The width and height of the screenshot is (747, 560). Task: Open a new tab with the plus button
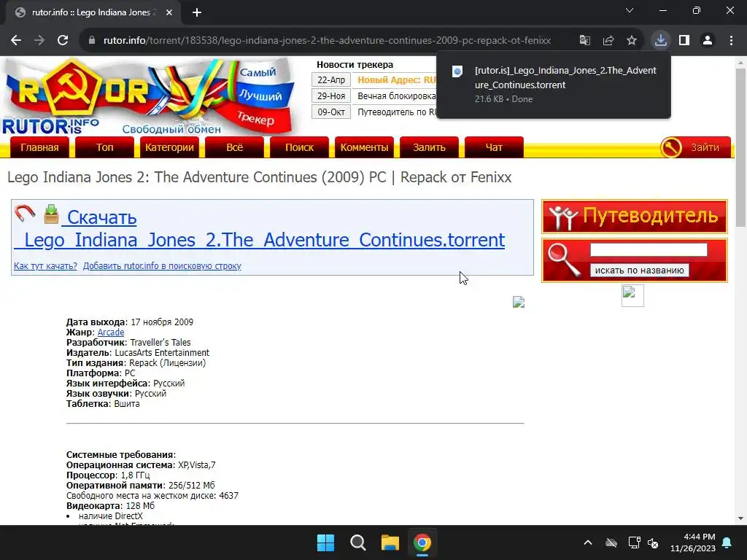click(197, 13)
